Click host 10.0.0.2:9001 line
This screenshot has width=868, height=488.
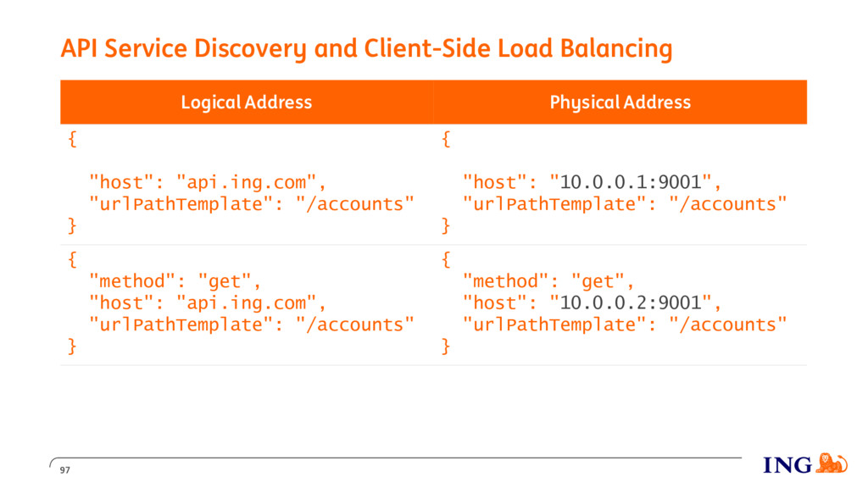592,302
